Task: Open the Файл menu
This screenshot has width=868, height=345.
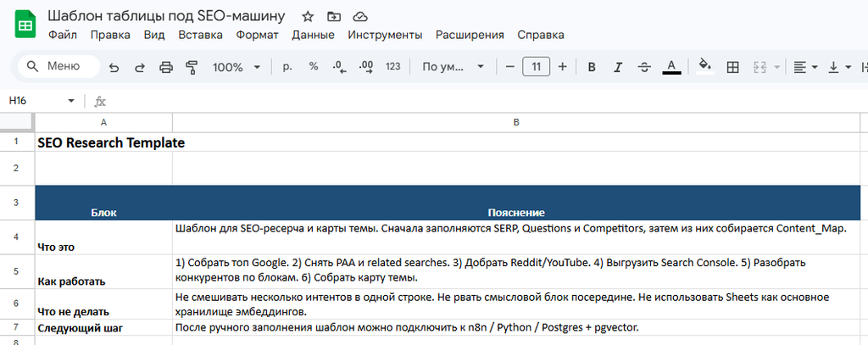Action: (63, 35)
